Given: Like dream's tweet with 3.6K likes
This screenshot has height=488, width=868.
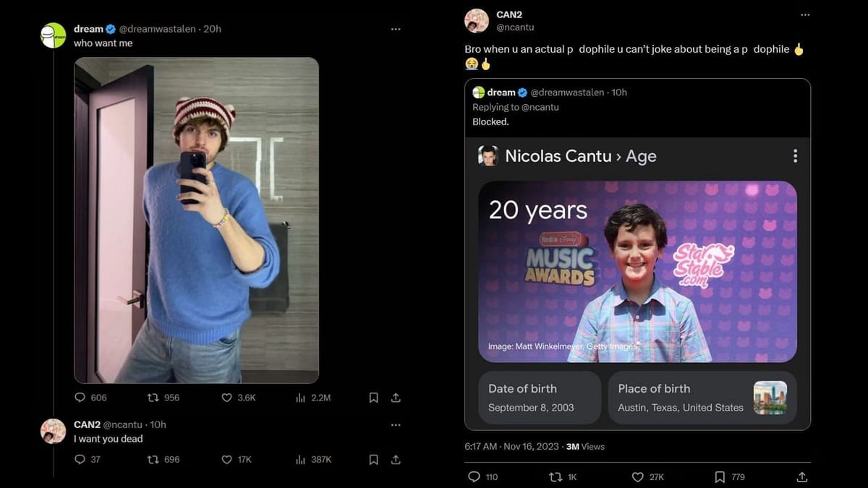Looking at the screenshot, I should 226,398.
